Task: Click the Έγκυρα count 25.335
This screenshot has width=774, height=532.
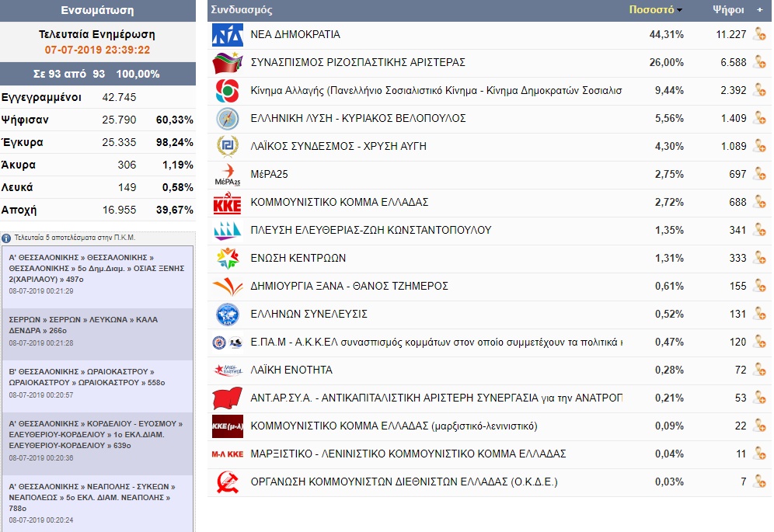Action: (119, 143)
